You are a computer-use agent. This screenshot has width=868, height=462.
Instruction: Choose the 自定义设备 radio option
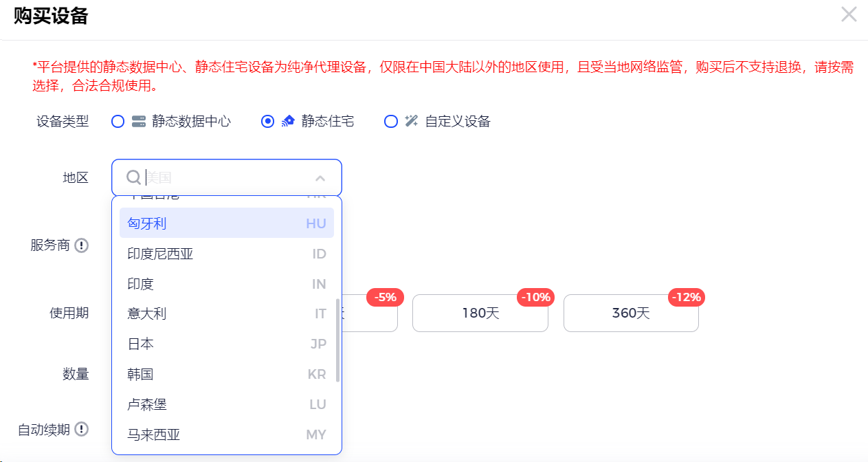pyautogui.click(x=391, y=122)
